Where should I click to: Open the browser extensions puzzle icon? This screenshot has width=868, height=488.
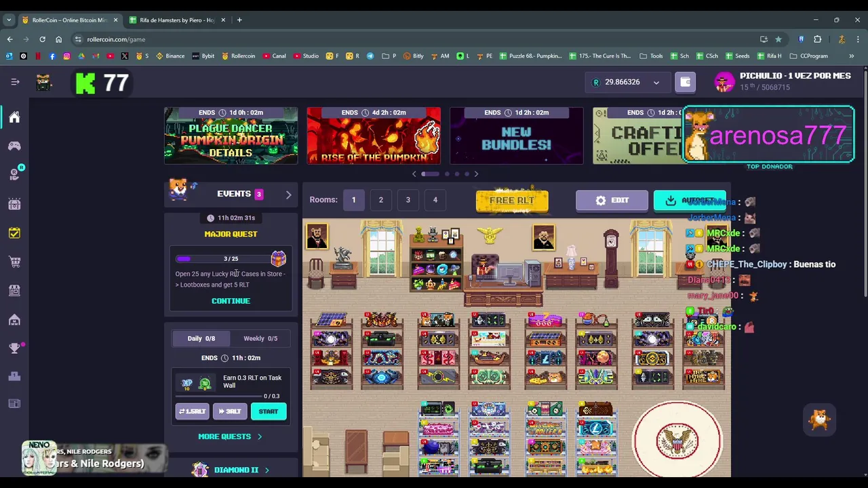tap(817, 39)
